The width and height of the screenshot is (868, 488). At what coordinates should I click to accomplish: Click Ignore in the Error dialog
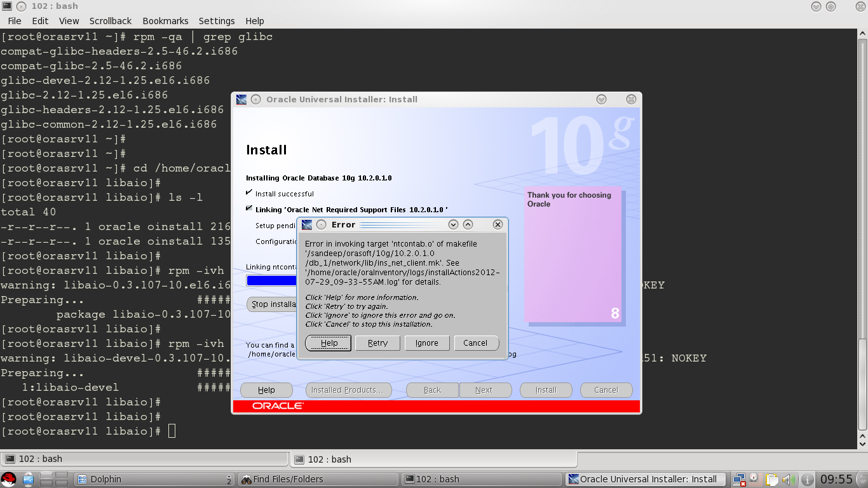426,343
